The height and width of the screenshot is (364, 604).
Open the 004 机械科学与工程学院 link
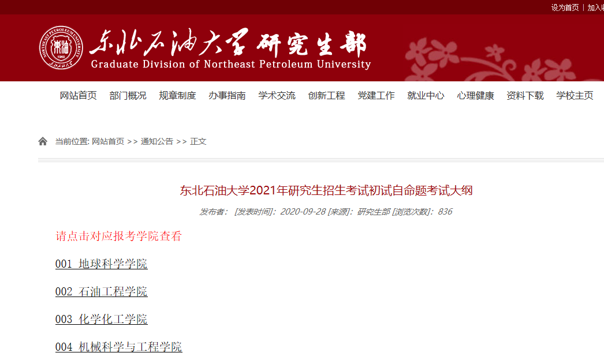118,347
